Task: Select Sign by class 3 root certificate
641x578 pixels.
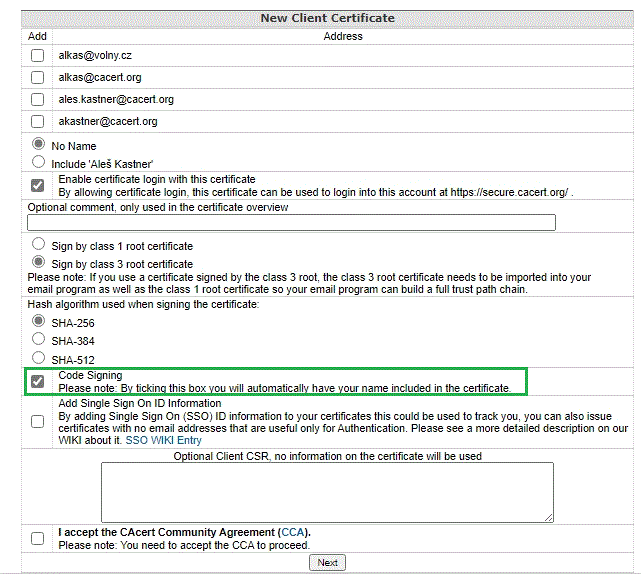Action: tap(39, 263)
